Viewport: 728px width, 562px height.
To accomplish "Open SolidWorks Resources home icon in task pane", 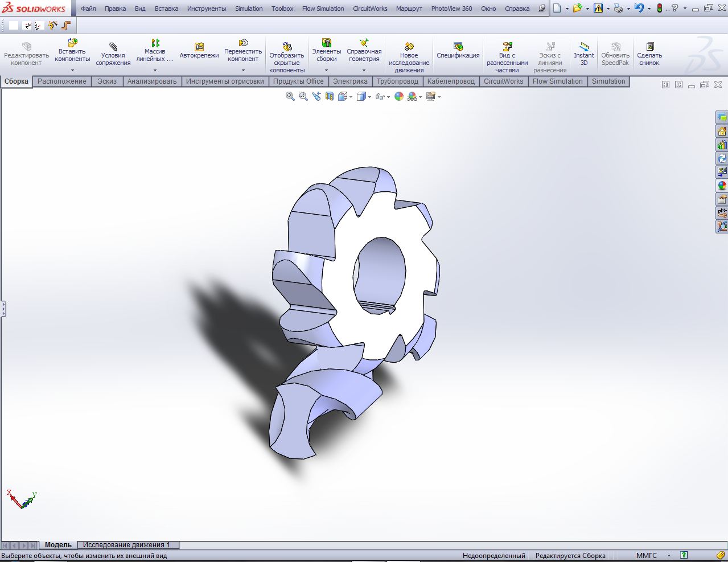I will 722,131.
